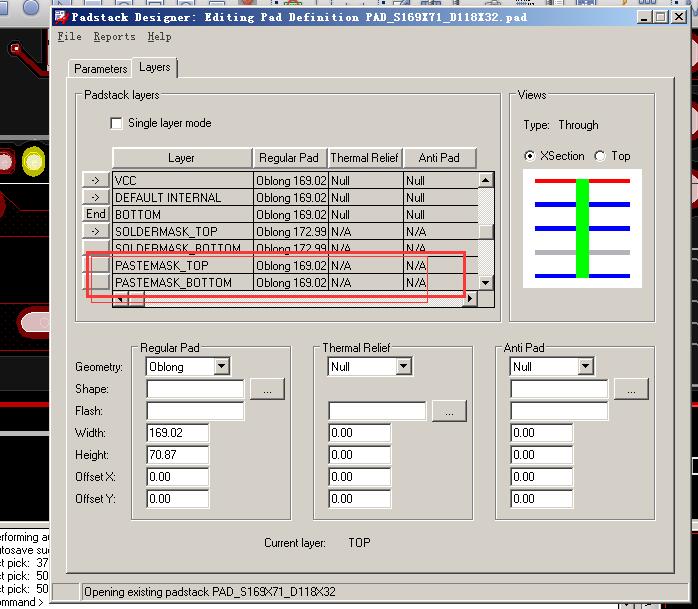Click row selector beside PASTEMASK_TOP
The image size is (698, 609).
coord(96,265)
